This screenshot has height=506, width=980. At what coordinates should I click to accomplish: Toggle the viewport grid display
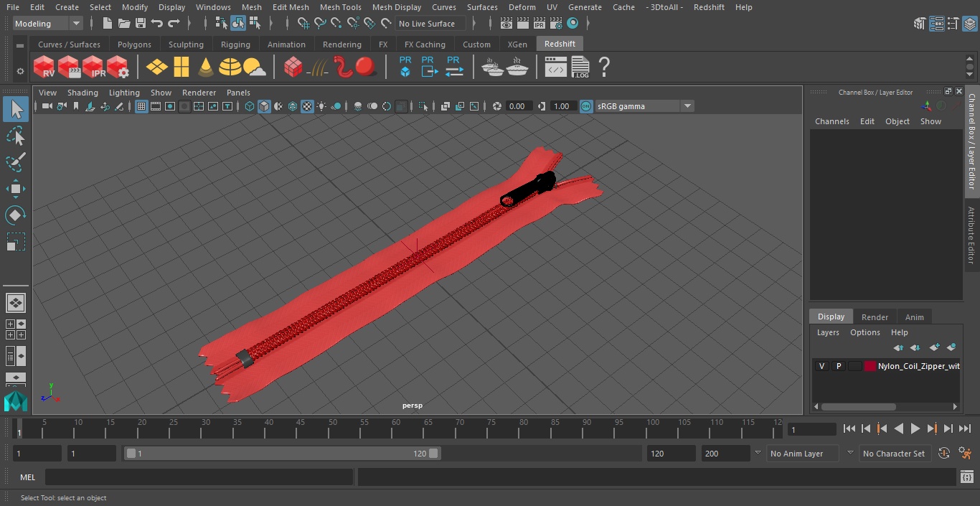tap(141, 106)
